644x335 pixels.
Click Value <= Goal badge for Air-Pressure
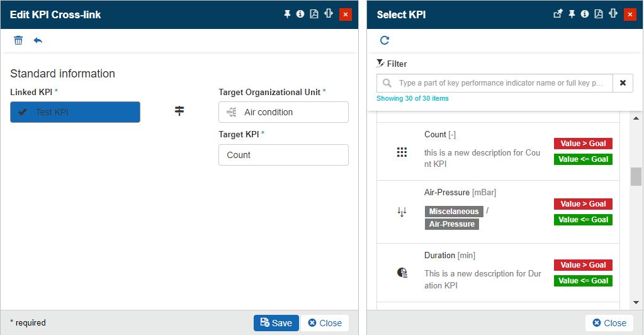coord(583,220)
